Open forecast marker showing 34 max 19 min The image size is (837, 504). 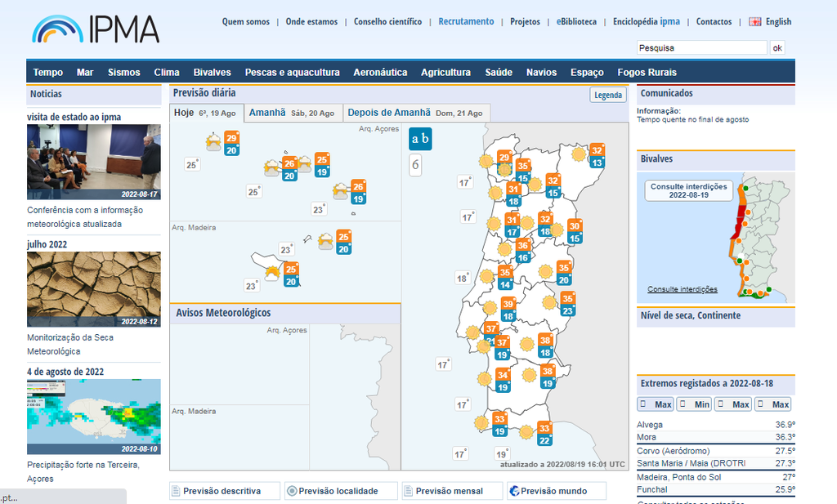point(503,381)
